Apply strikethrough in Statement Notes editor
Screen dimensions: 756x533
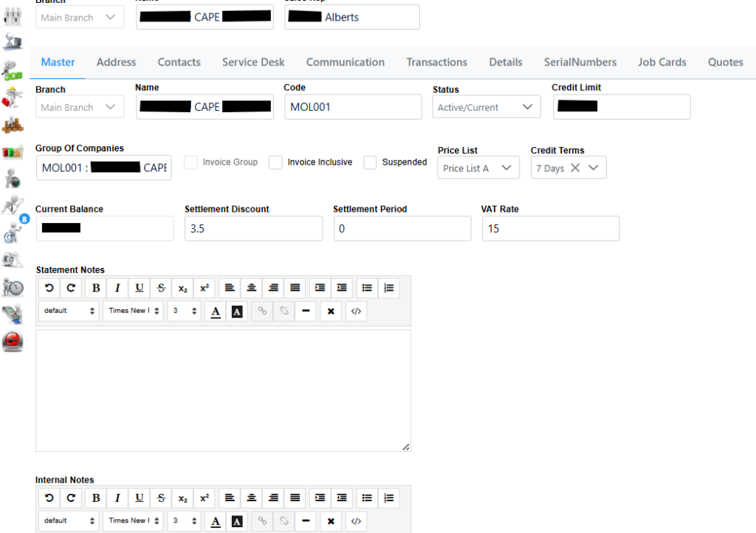coord(161,288)
